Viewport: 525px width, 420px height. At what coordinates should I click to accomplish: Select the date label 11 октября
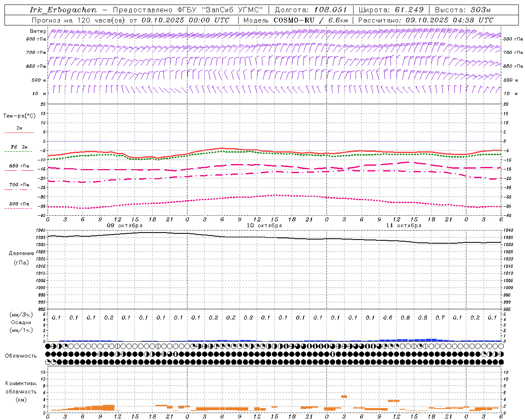pos(404,226)
